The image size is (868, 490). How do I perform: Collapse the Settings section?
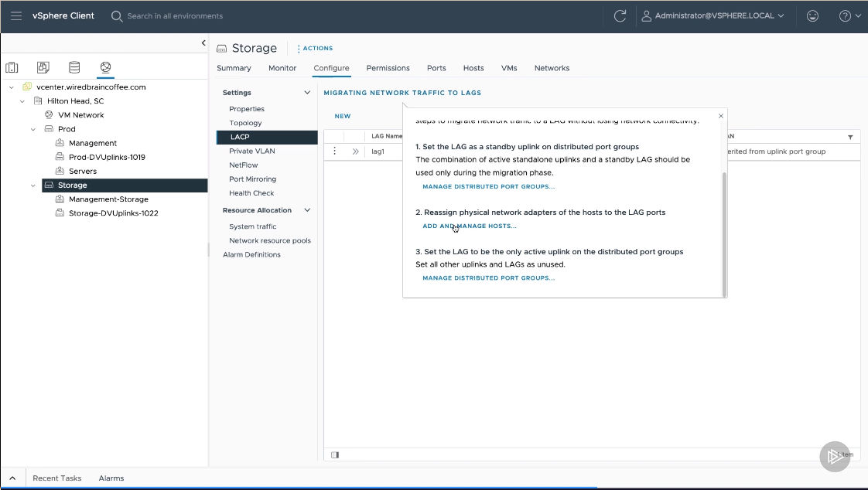[307, 93]
